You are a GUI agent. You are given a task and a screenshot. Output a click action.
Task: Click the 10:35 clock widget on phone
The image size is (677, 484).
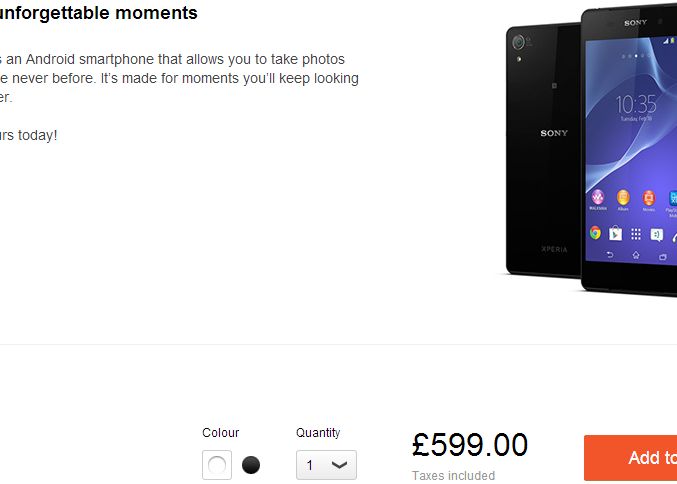click(636, 104)
